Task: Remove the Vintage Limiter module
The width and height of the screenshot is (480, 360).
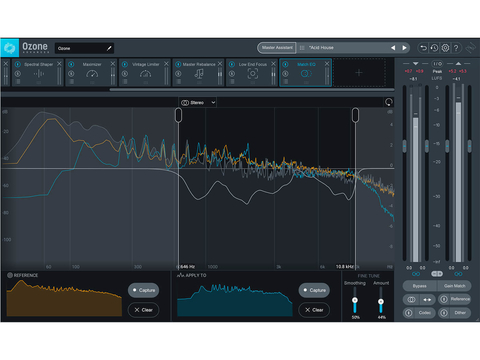Action: [x=166, y=63]
